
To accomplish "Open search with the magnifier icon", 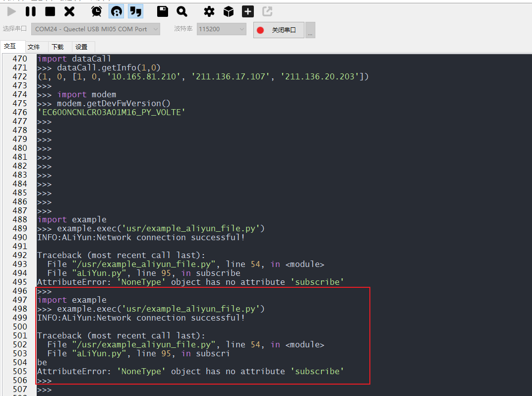I will 182,11.
